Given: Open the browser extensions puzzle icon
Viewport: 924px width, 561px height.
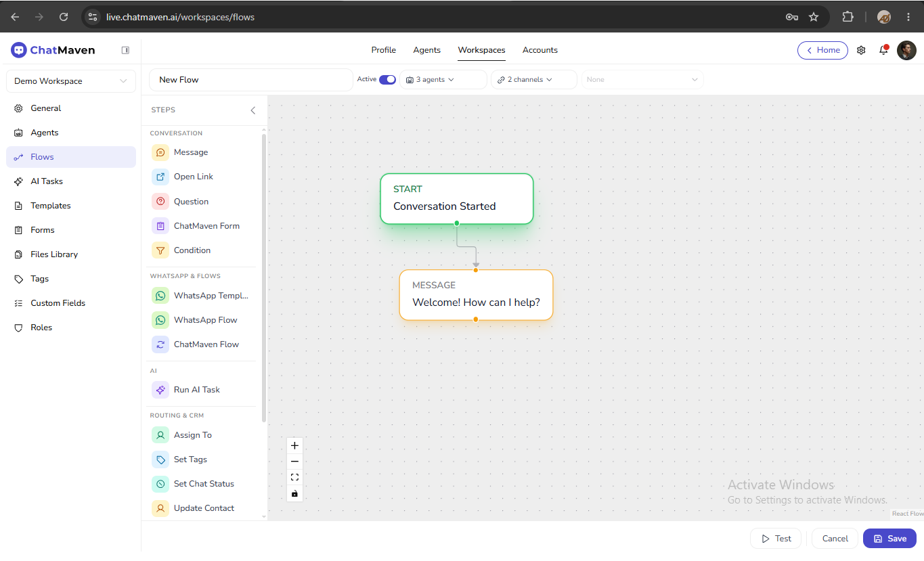Looking at the screenshot, I should pos(848,17).
